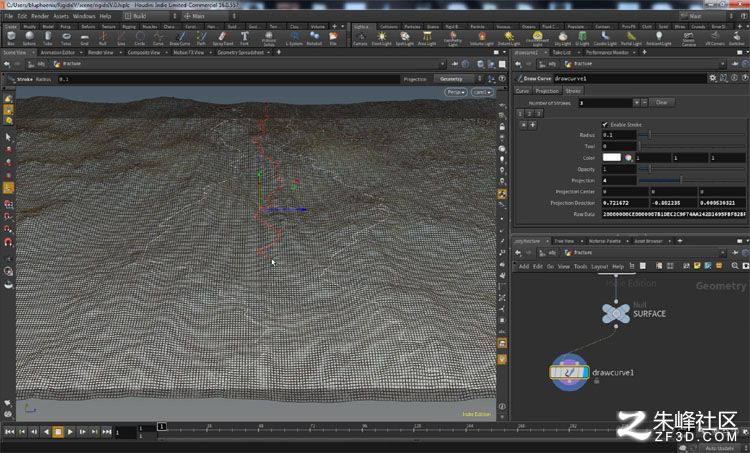Open the Layout menu in network editor

click(x=599, y=266)
